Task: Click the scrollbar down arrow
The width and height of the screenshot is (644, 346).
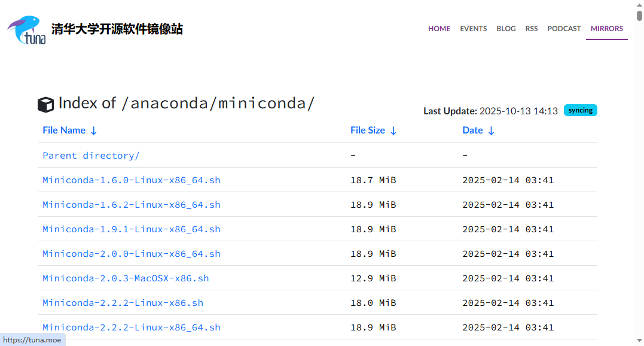Action: [x=639, y=342]
